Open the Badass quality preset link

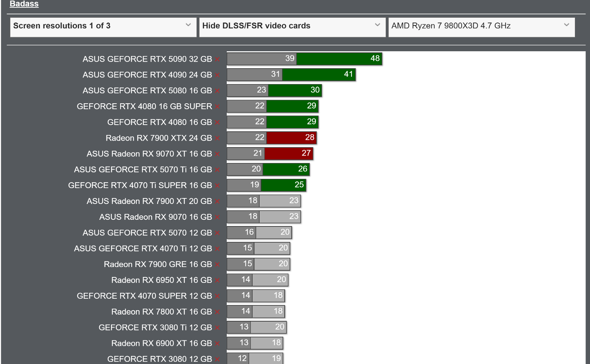coord(24,4)
